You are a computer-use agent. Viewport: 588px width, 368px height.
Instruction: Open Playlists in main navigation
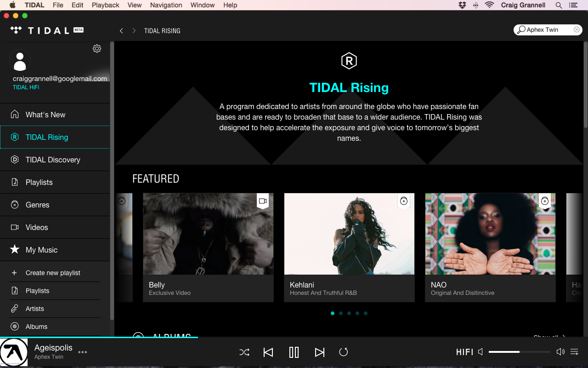click(x=55, y=182)
